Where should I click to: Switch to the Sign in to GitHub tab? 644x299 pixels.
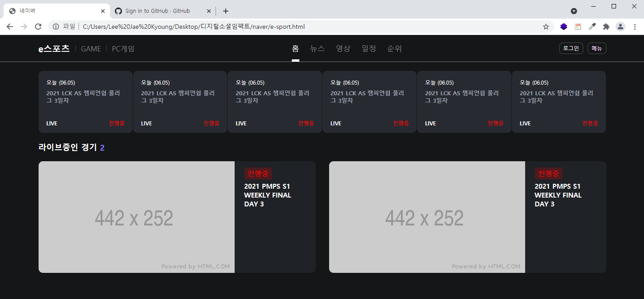[163, 11]
